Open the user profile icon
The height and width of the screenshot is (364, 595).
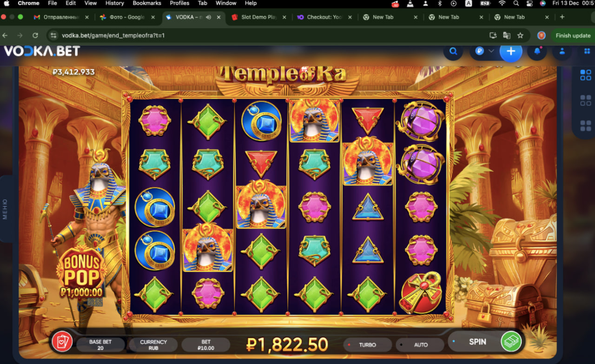(x=562, y=51)
